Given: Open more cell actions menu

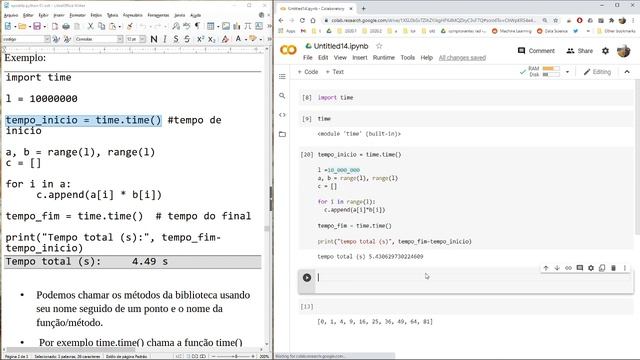Looking at the screenshot, I should pyautogui.click(x=624, y=268).
